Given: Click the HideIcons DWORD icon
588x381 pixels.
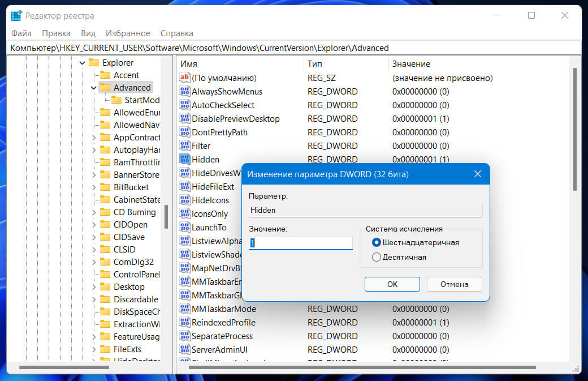Looking at the screenshot, I should [184, 200].
